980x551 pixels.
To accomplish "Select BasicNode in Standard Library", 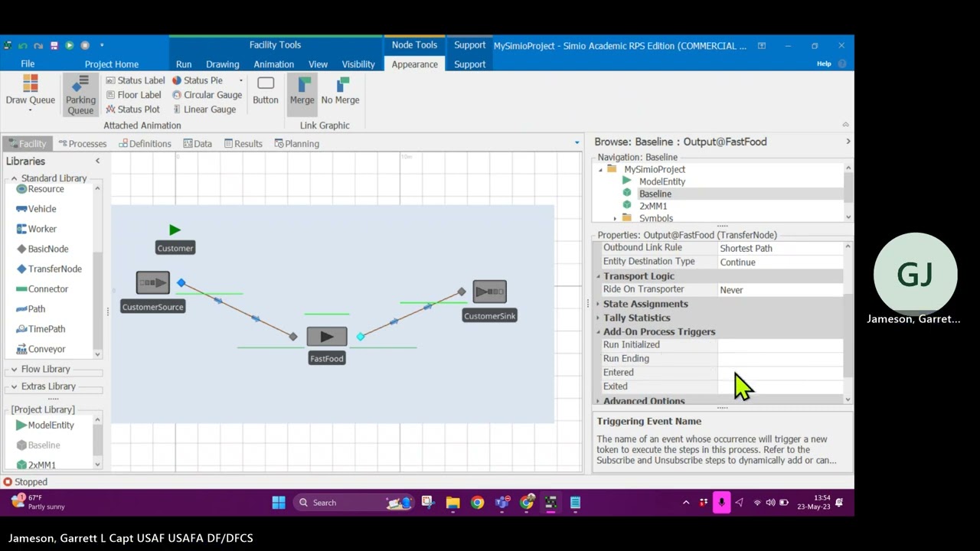I will coord(42,249).
